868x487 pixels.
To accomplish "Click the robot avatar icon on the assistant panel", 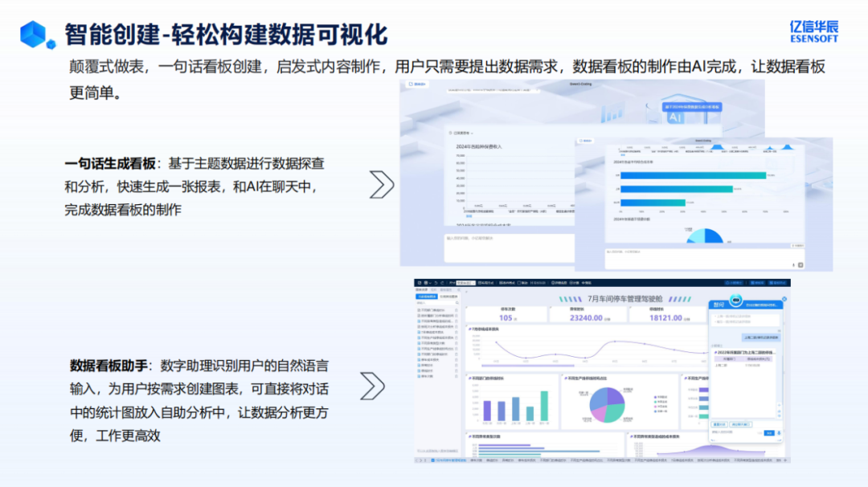I will coord(735,301).
